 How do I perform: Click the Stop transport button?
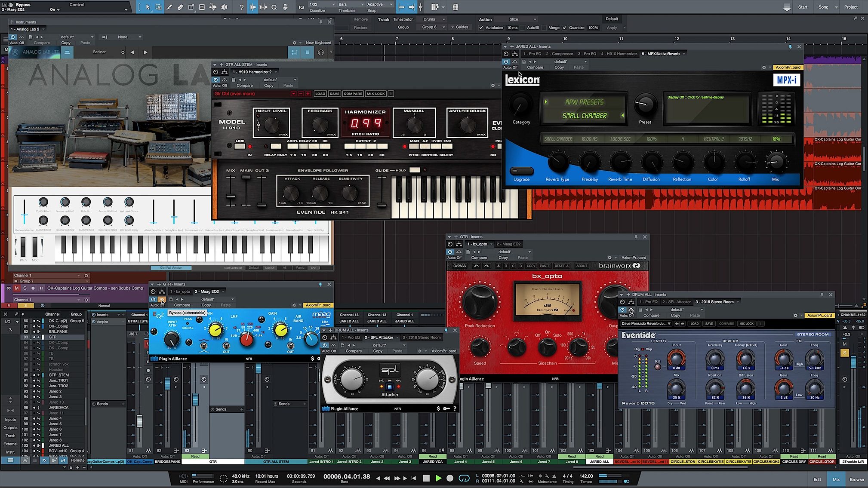tap(426, 478)
